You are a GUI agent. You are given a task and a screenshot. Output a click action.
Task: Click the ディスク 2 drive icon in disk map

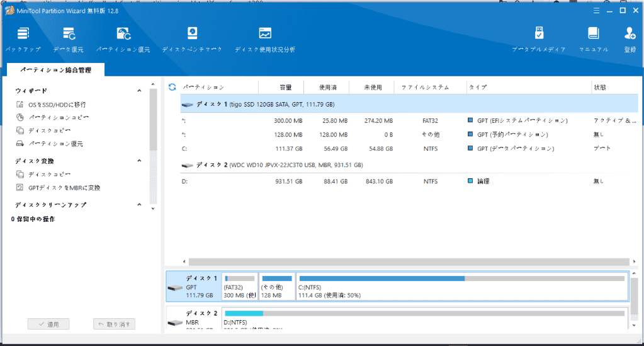point(176,323)
